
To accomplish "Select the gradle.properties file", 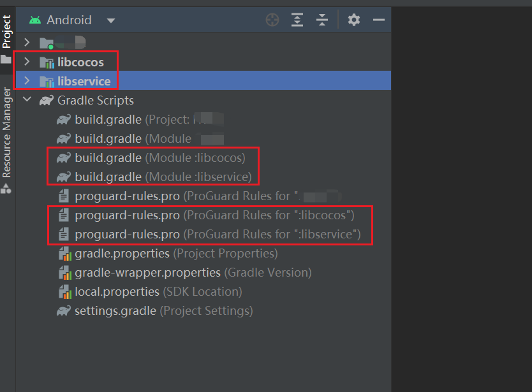I will 122,253.
